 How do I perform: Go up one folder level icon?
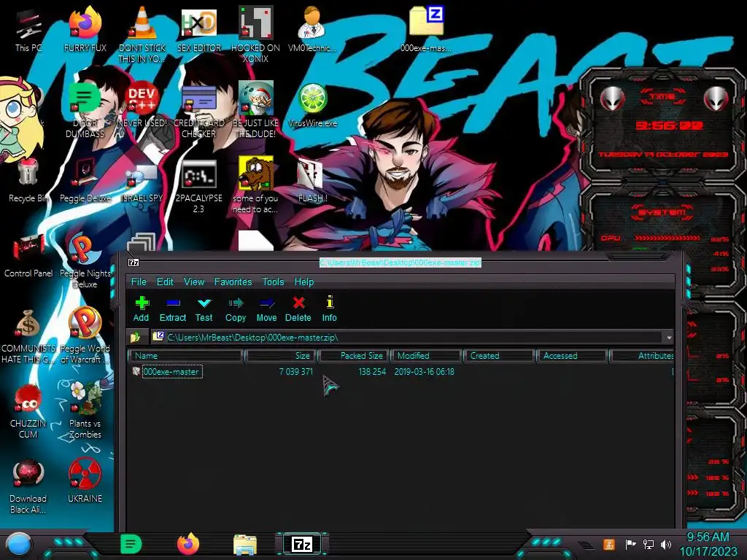136,337
